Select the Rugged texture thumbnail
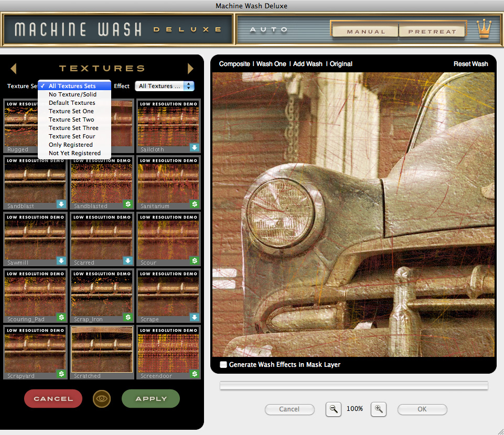The width and height of the screenshot is (504, 435). click(x=21, y=126)
